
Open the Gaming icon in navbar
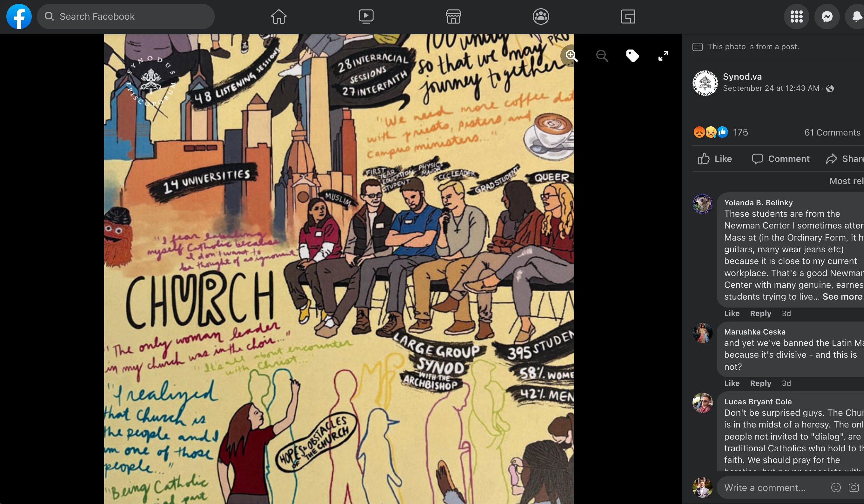point(628,17)
